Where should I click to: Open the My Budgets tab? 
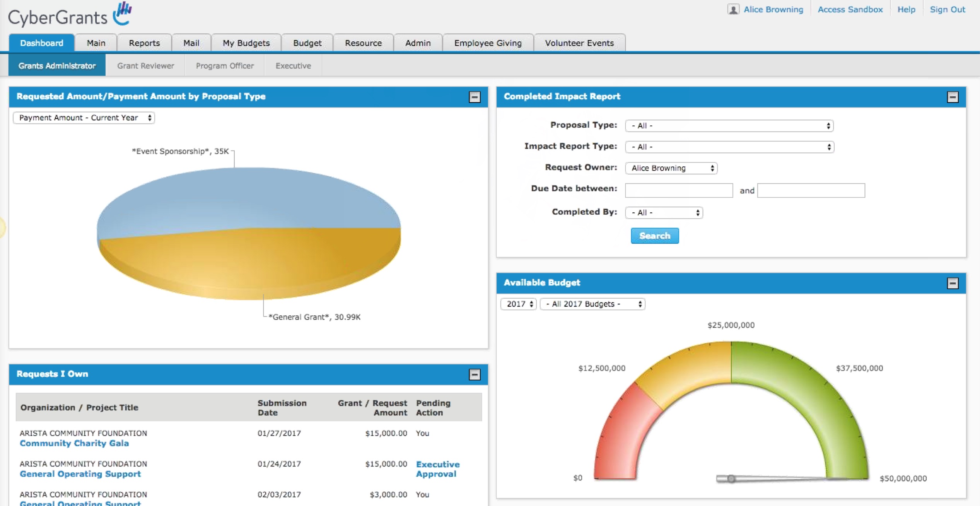246,43
